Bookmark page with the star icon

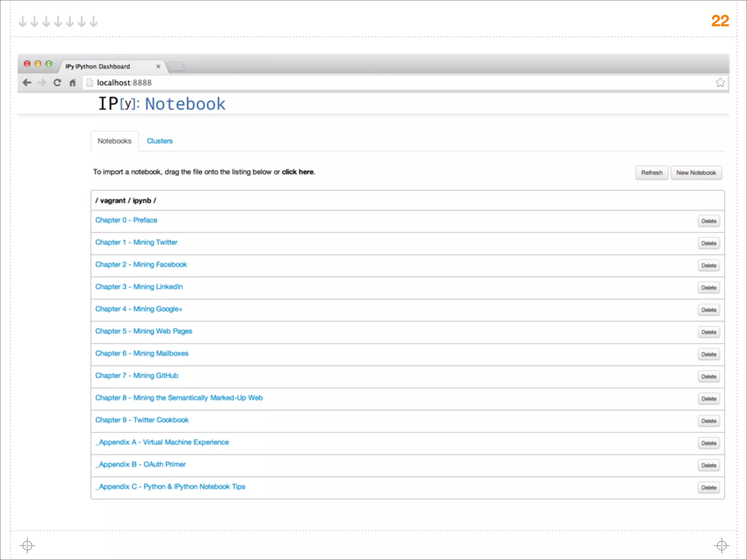pyautogui.click(x=720, y=83)
